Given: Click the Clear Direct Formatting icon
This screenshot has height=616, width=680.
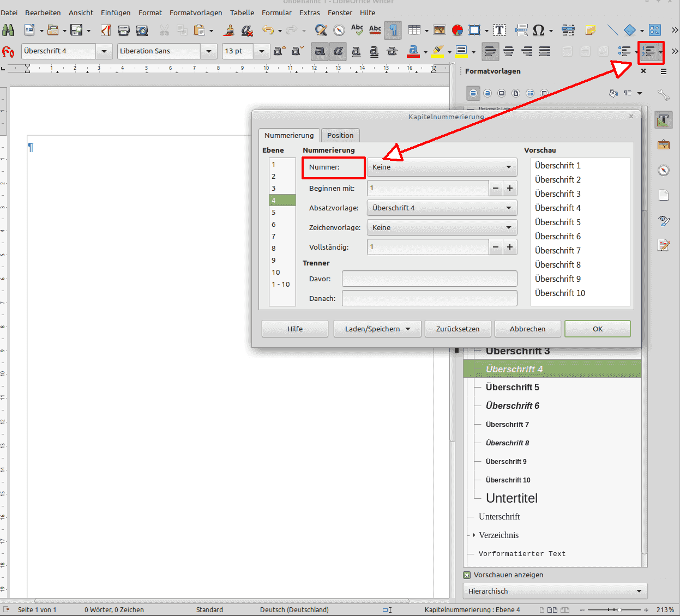Looking at the screenshot, I should (x=247, y=30).
